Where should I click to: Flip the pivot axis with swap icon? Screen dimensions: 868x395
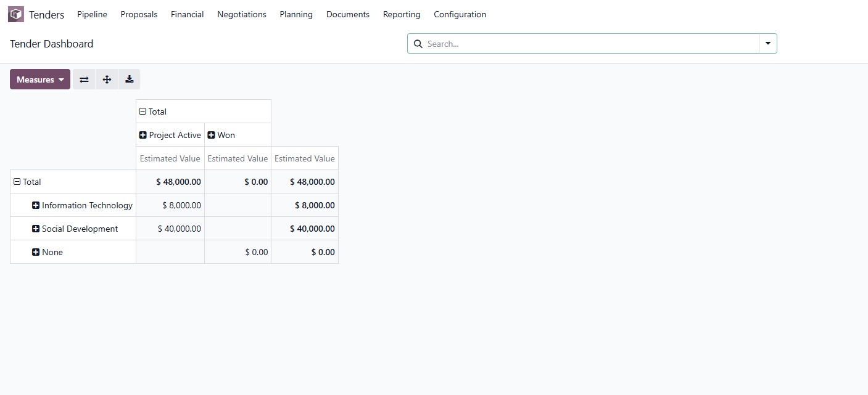click(x=84, y=79)
